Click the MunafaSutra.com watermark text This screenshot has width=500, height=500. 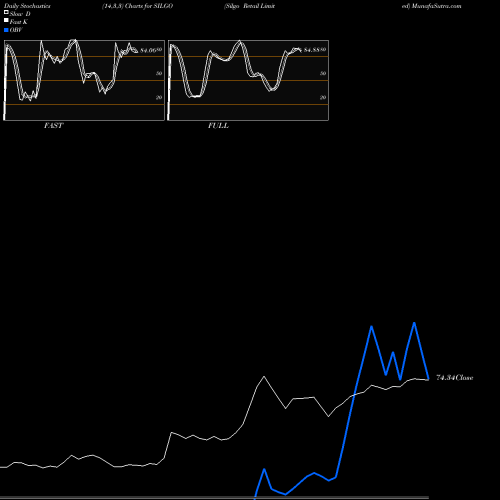(436, 6)
